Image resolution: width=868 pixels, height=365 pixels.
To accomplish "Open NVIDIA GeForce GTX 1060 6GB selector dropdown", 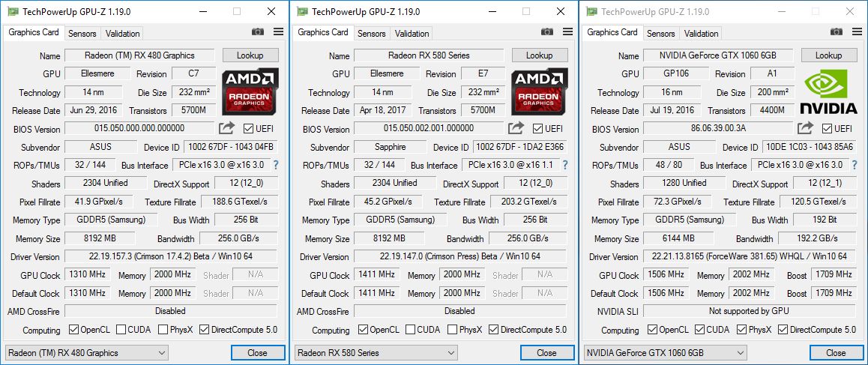I will 666,353.
